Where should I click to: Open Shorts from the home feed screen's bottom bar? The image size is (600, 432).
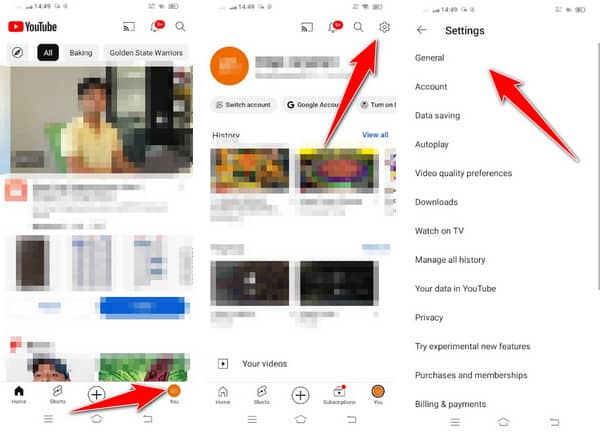(x=58, y=395)
